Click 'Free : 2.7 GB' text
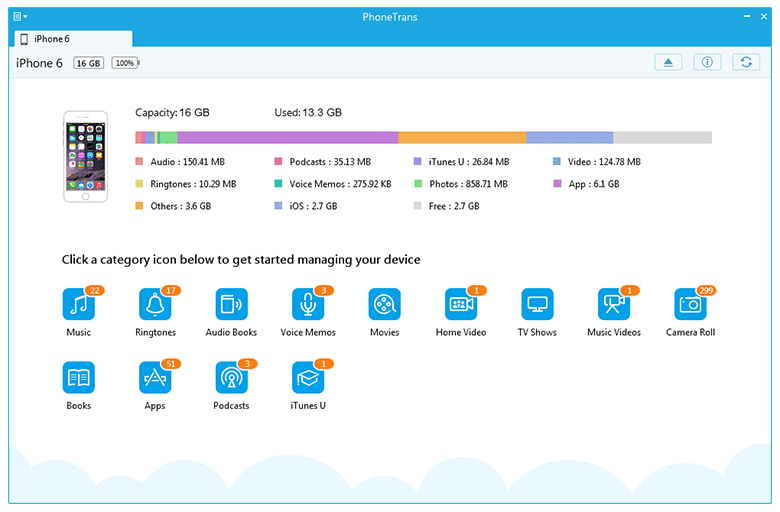780x512 pixels. 454,206
